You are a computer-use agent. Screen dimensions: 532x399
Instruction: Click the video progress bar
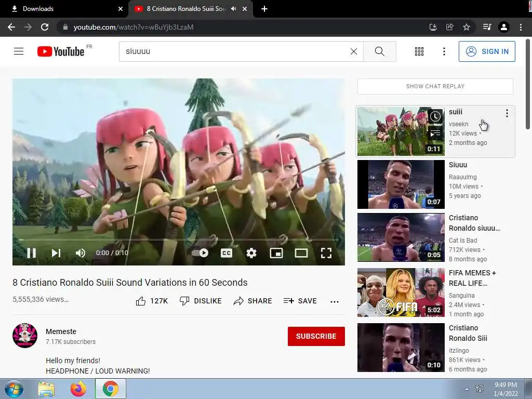(179, 240)
